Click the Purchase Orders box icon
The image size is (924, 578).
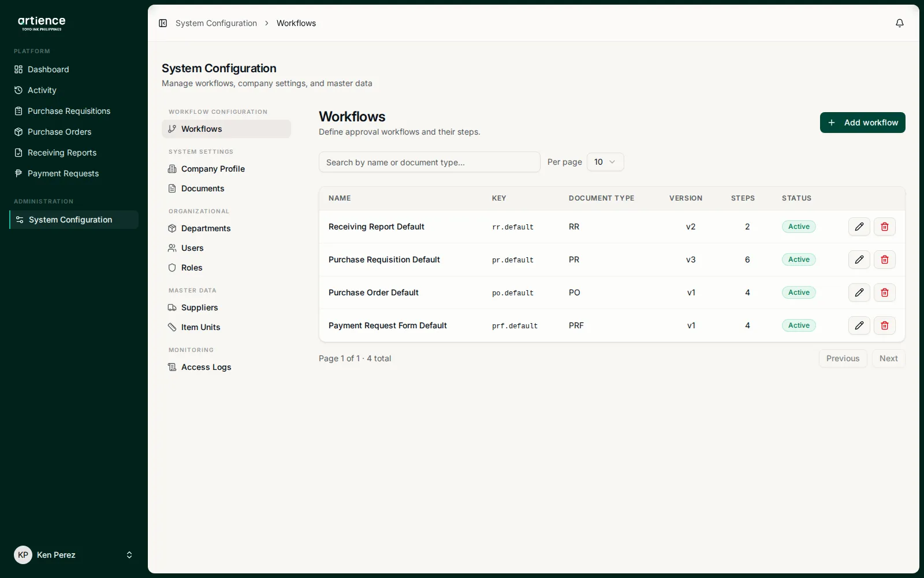coord(18,132)
